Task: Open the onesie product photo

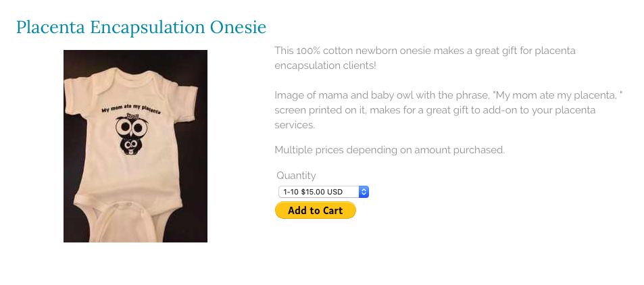Action: [136, 146]
